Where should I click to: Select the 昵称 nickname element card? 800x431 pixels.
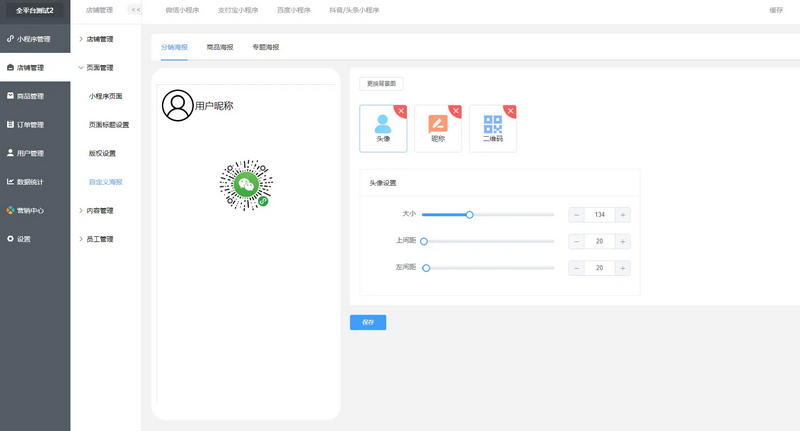click(438, 128)
